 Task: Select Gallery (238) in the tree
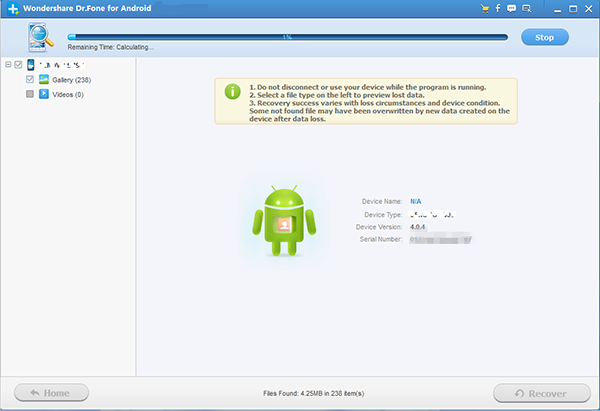point(72,80)
